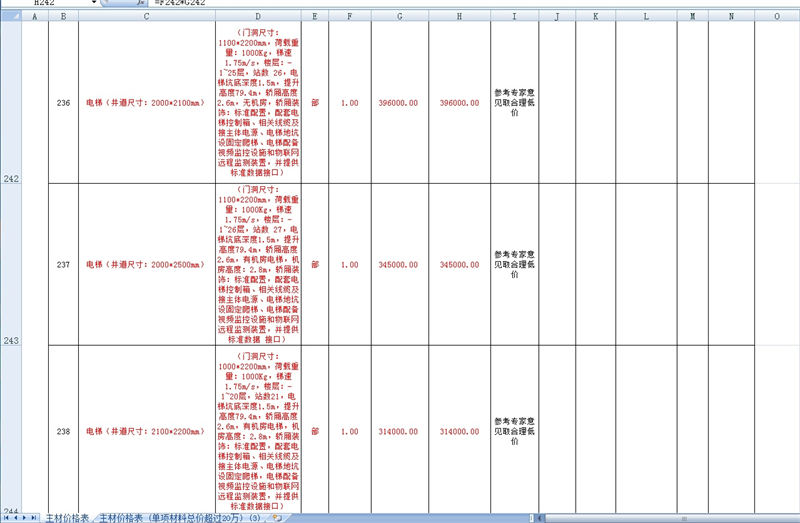Select the 345000.00 total cell in column H
The image size is (800, 523).
point(459,265)
